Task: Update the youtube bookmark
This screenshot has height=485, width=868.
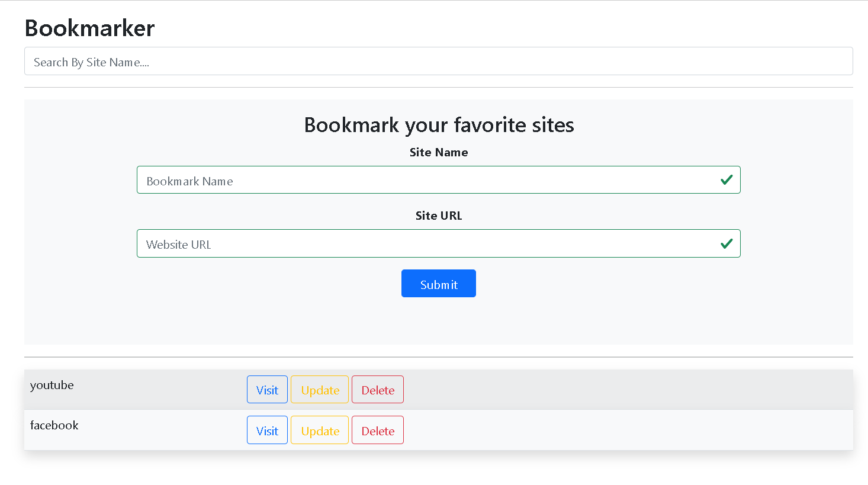Action: [x=319, y=389]
